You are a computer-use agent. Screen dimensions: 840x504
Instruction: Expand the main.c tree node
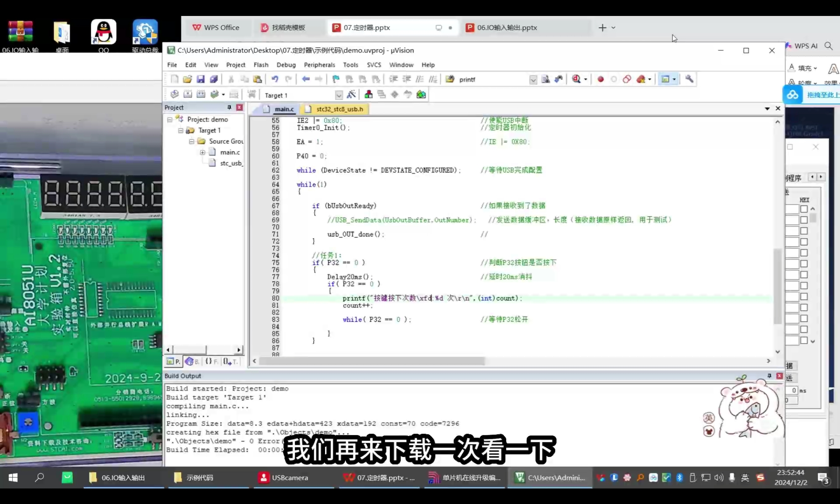pyautogui.click(x=202, y=152)
